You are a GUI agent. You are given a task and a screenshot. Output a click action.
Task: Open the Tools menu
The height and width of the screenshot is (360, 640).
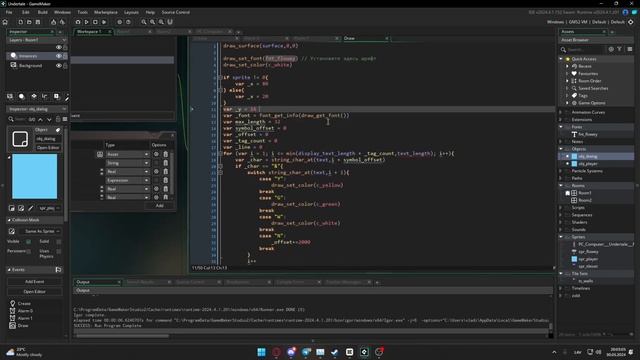pyautogui.click(x=82, y=12)
